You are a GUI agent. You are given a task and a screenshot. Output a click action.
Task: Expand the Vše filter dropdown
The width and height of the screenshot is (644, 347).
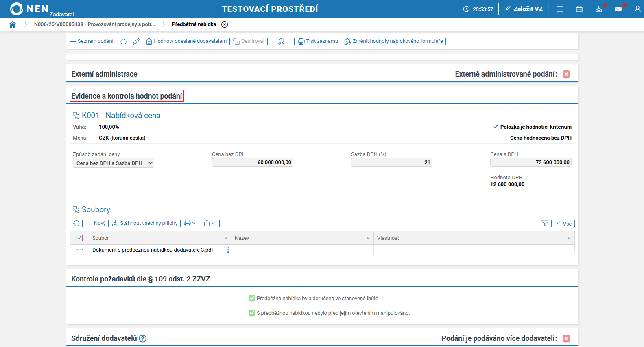[564, 224]
